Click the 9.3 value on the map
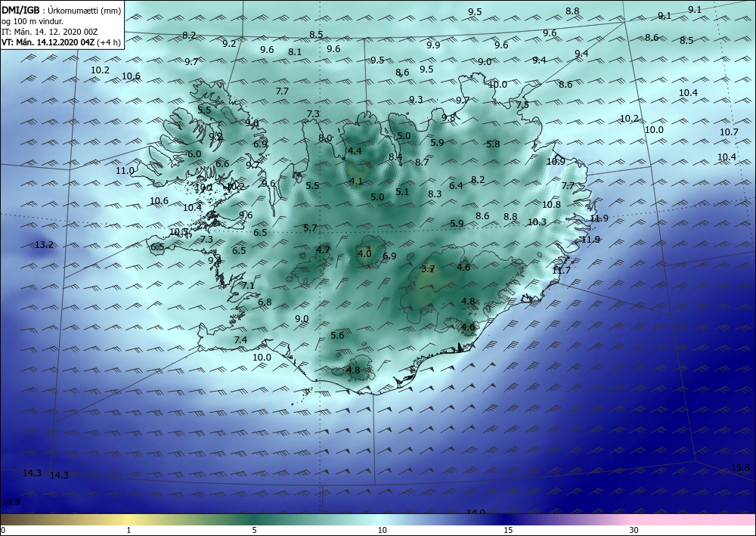This screenshot has width=756, height=536. 416,100
